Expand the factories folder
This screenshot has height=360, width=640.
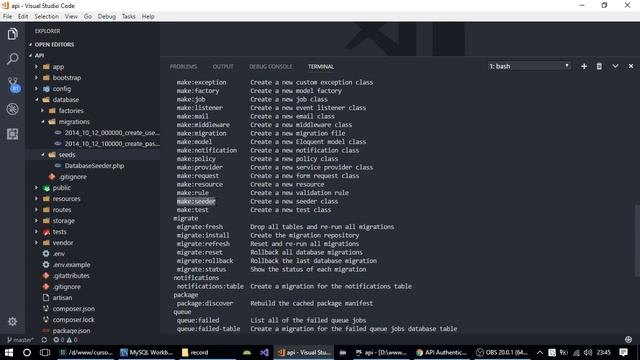[93, 111]
